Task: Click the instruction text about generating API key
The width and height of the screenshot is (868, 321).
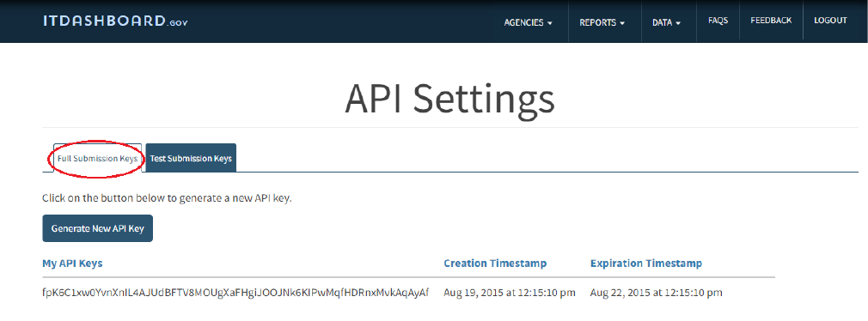Action: pyautogui.click(x=168, y=198)
